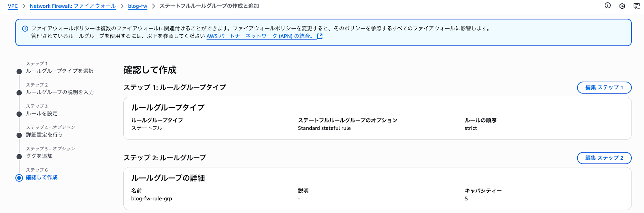Go to step 5 タグを追加
Screen dimensions: 644x213
click(39, 156)
